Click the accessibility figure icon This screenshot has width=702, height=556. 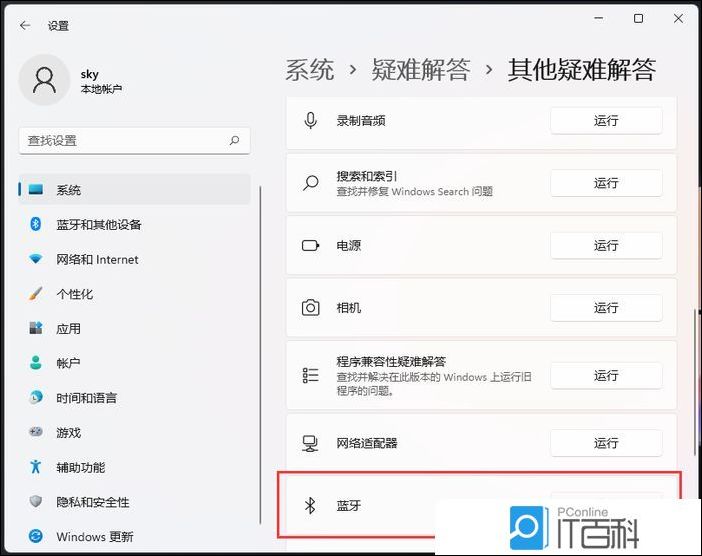[35, 466]
